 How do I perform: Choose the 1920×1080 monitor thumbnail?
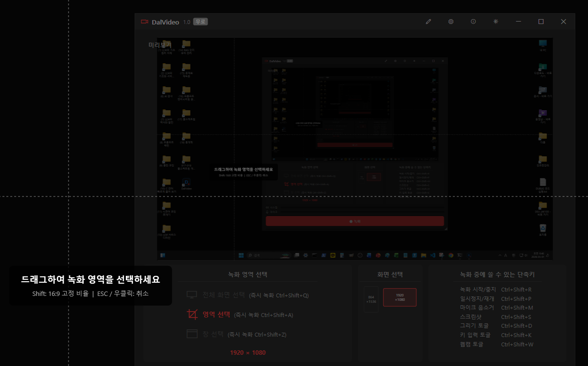point(400,297)
